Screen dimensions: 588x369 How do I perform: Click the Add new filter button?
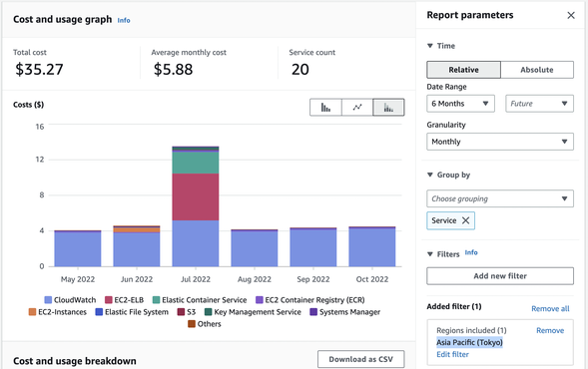500,276
